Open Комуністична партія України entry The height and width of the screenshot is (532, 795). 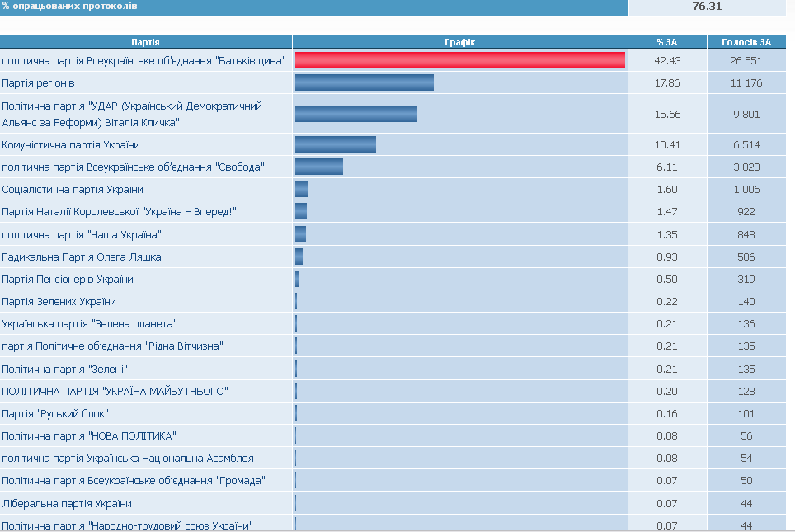pyautogui.click(x=71, y=145)
